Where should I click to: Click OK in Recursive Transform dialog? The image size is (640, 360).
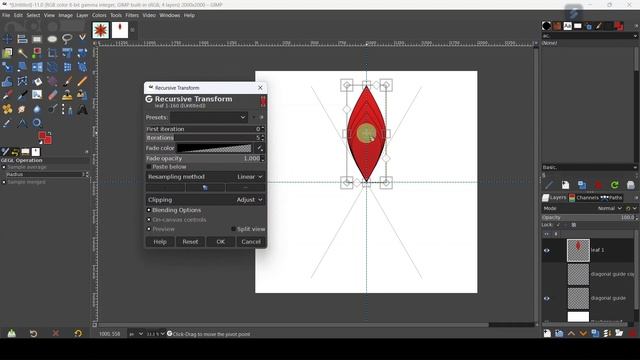220,242
